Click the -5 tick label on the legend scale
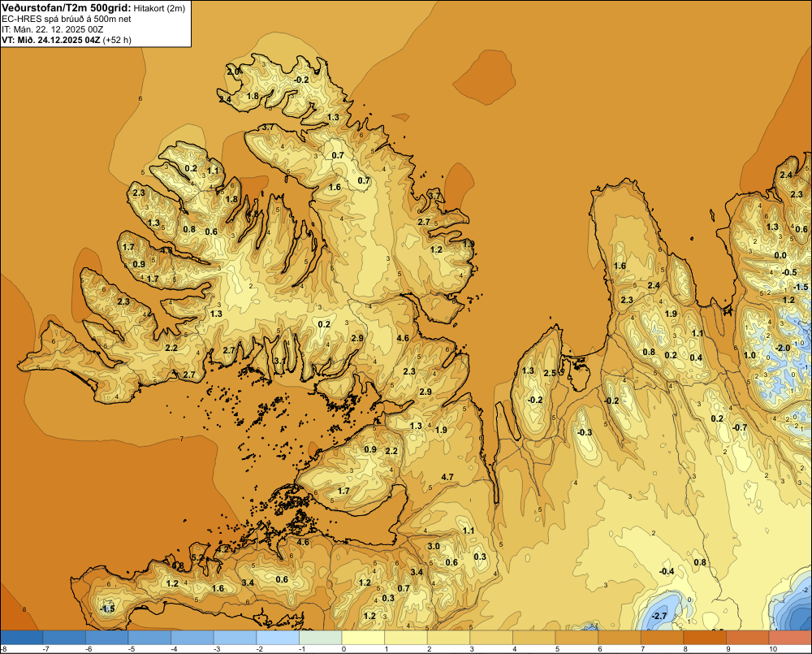812x654 pixels. [x=132, y=649]
